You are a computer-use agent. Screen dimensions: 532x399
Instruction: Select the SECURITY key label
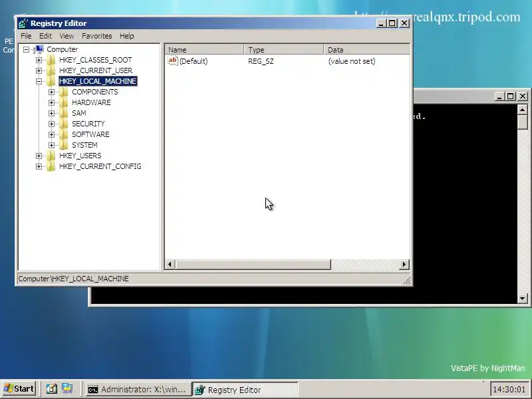pyautogui.click(x=88, y=124)
